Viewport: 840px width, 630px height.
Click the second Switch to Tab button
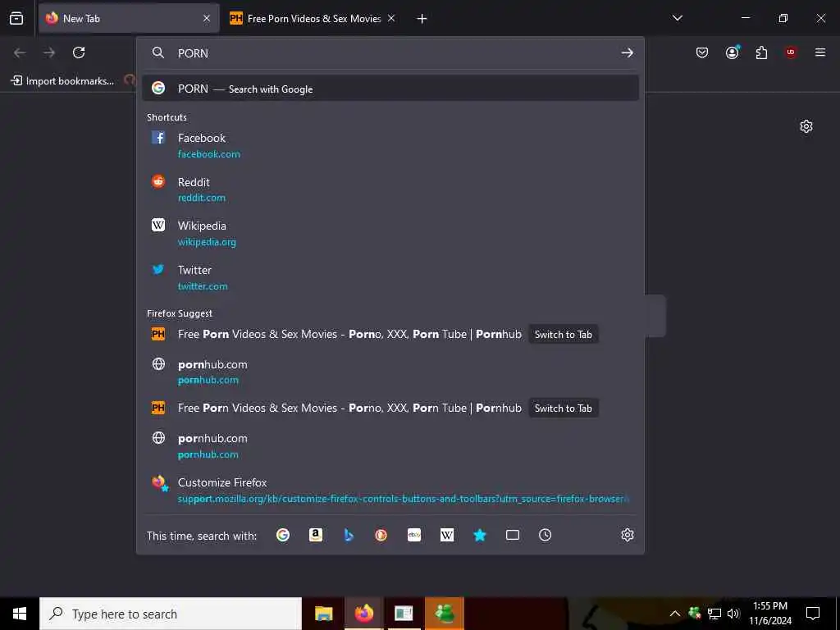pyautogui.click(x=563, y=409)
